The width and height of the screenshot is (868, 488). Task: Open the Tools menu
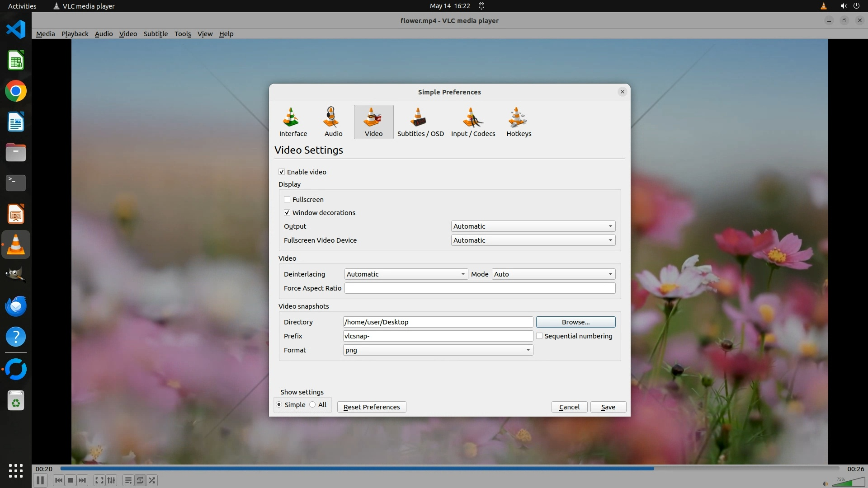click(x=183, y=34)
